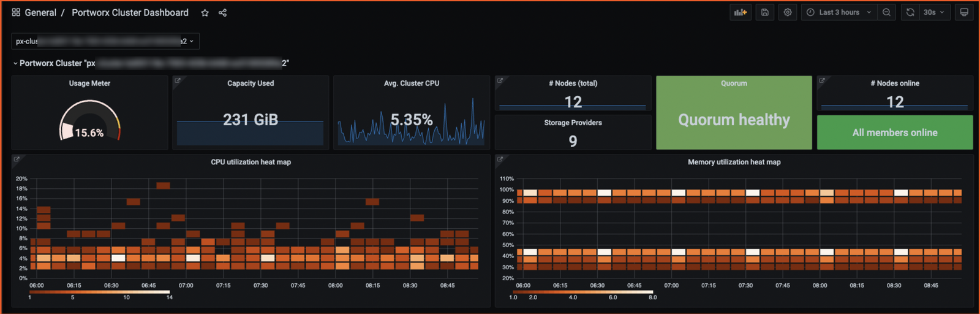The width and height of the screenshot is (980, 314).
Task: Open dashboard settings gear
Action: click(788, 12)
